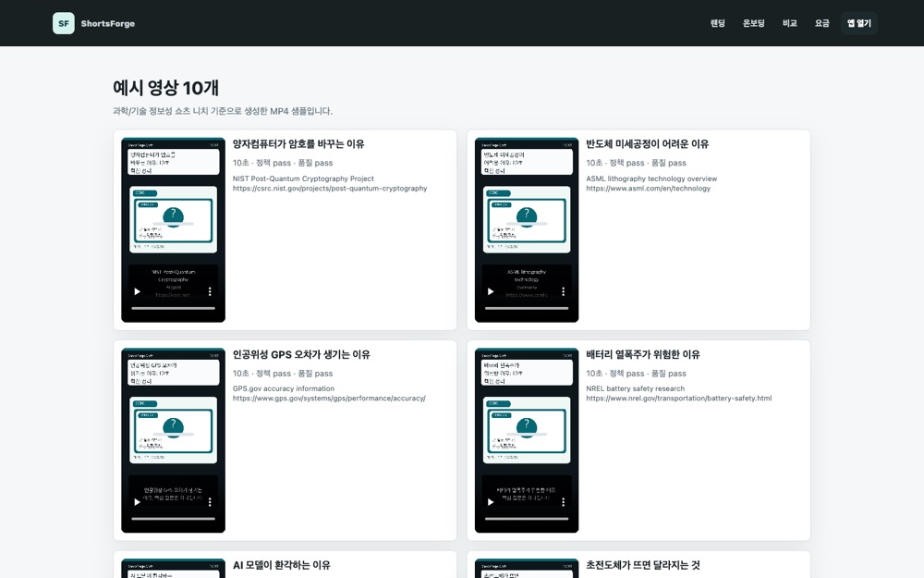
Task: Open the 요금 nav item
Action: coord(822,24)
